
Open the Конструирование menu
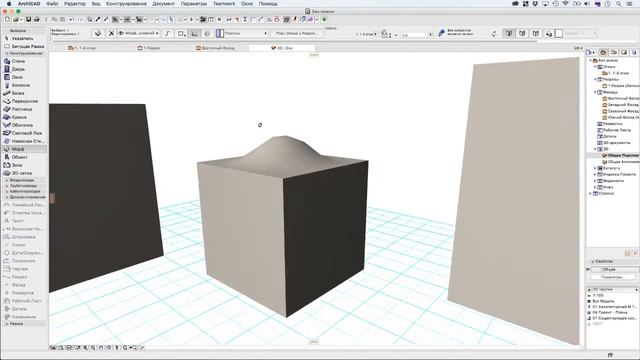pyautogui.click(x=126, y=4)
